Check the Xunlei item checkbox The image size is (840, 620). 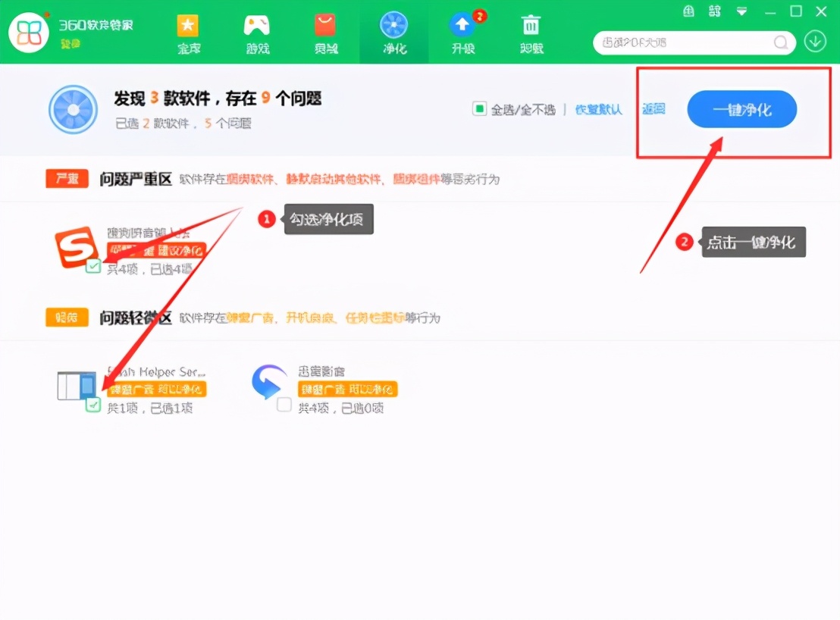tap(284, 405)
